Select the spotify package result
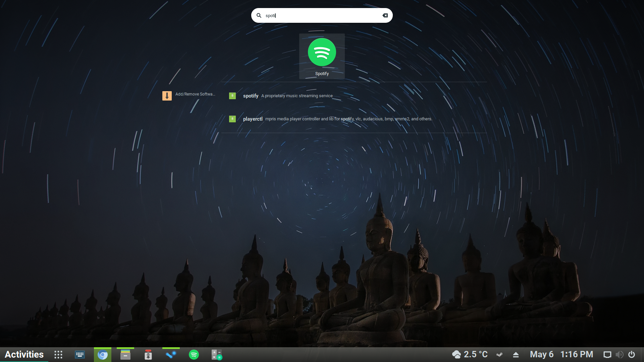 287,96
